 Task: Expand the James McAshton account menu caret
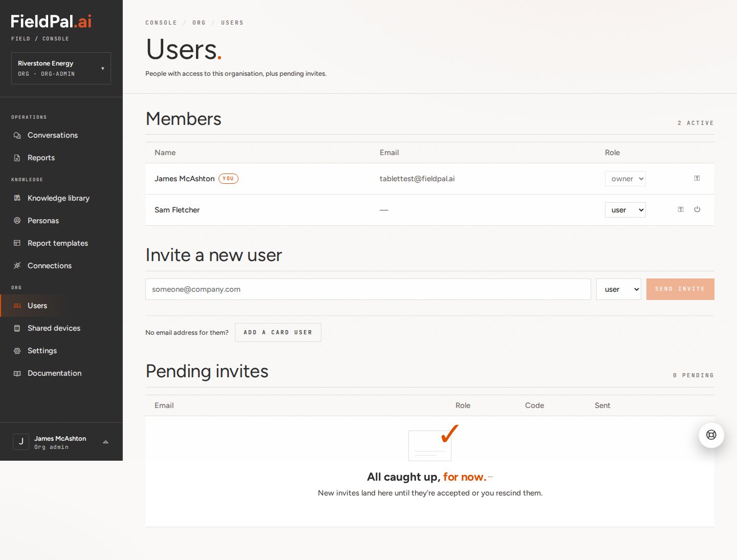[105, 442]
